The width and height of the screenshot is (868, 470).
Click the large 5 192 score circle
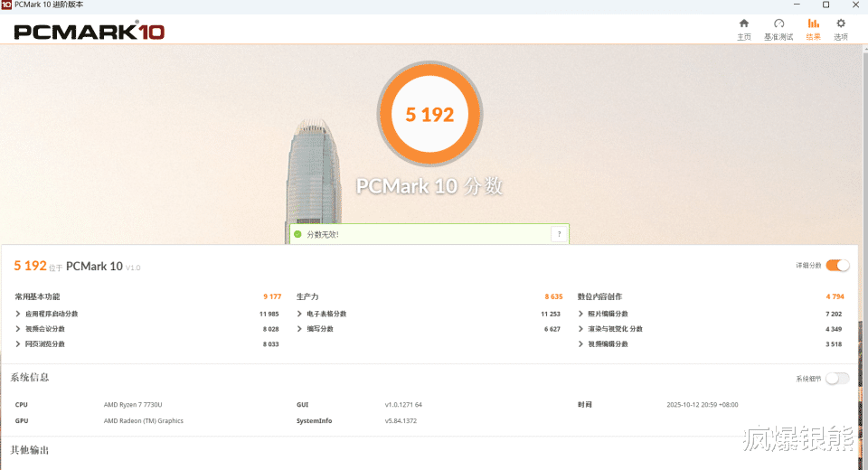429,114
